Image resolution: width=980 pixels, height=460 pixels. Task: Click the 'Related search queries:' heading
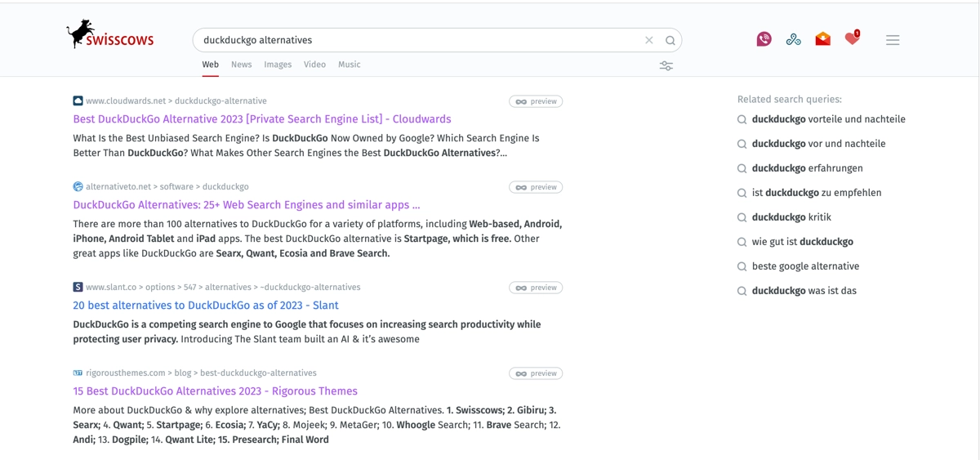pos(789,100)
